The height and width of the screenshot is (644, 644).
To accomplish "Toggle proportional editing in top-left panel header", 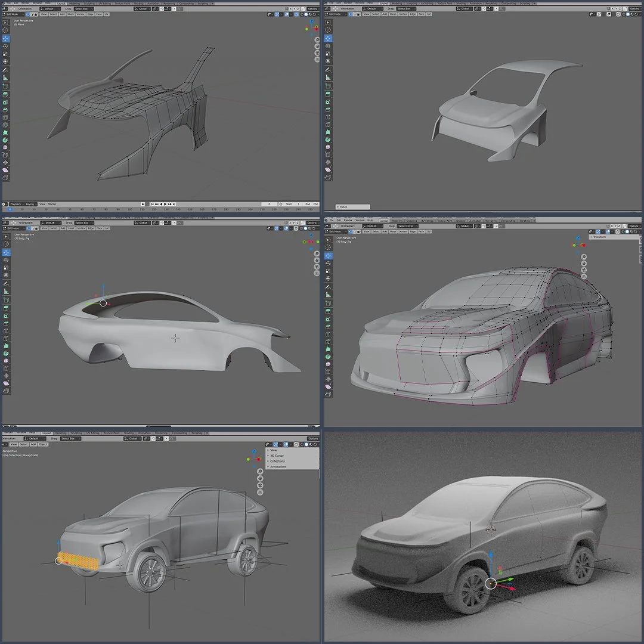I will 174,8.
